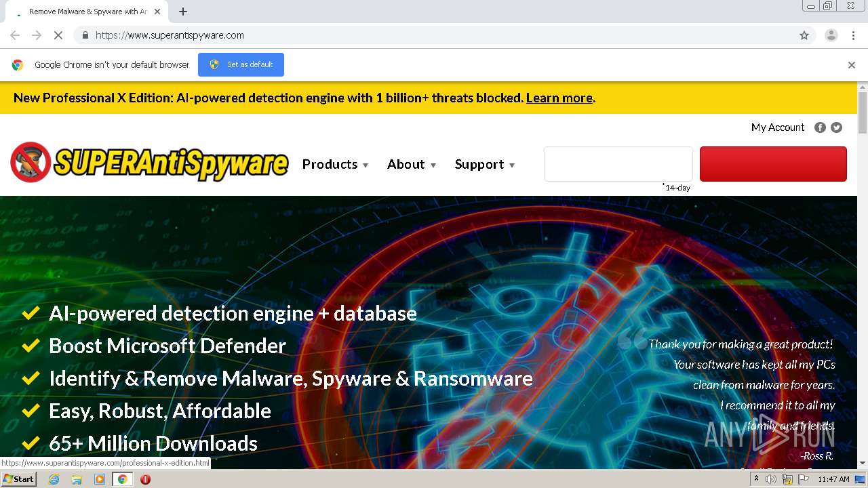Open a new tab with the plus button
Screen dimensions: 868x488
coord(183,12)
